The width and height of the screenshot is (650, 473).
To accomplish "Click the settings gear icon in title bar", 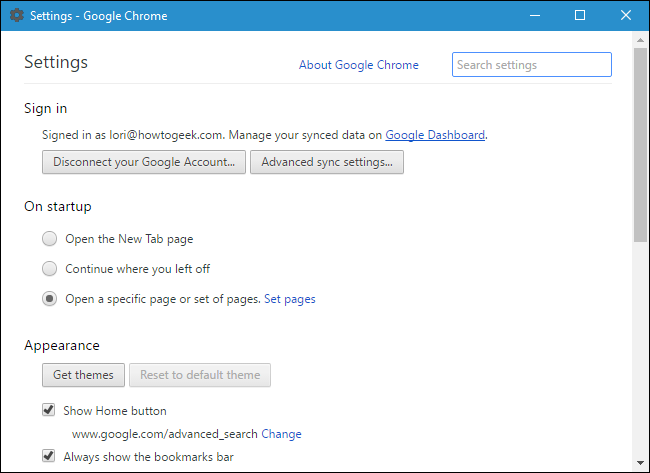I will coord(16,16).
